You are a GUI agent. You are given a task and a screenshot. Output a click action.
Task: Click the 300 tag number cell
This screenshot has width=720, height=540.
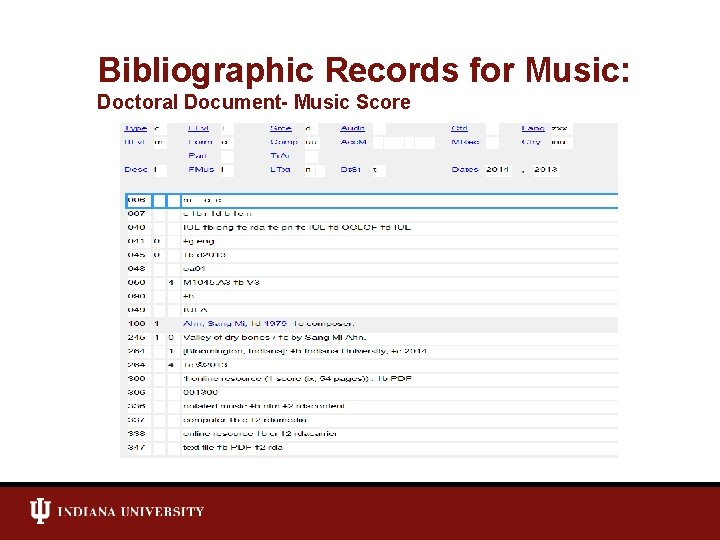[x=138, y=379]
